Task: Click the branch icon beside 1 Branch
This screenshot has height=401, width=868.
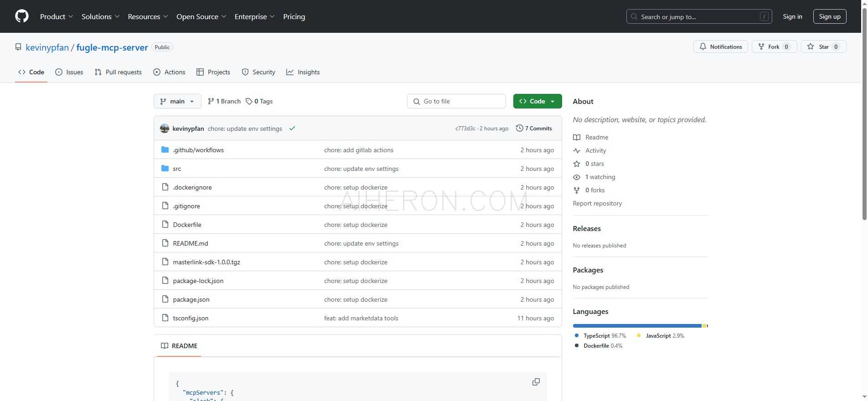Action: pos(211,101)
